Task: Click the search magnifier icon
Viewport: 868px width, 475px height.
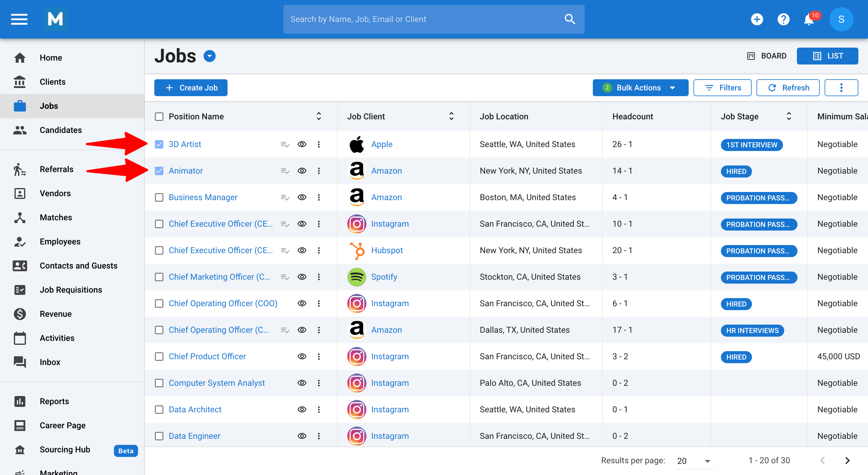Action: tap(569, 19)
